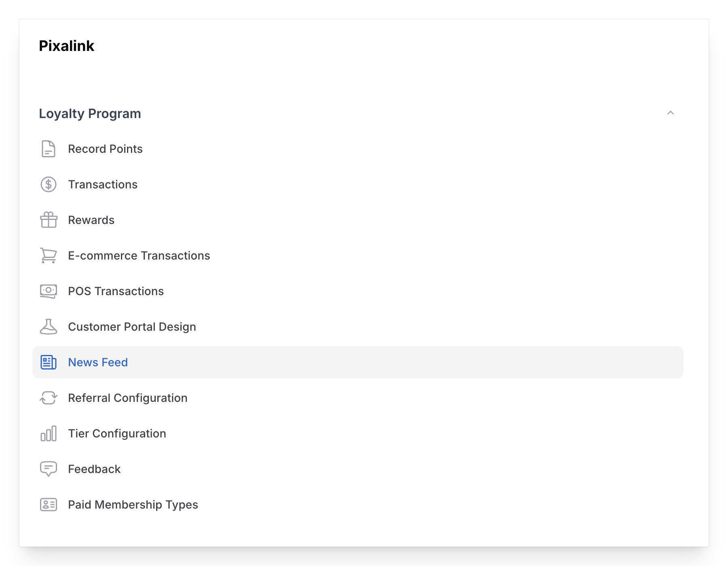Select the Transactions entry
This screenshot has height=566, width=728.
click(x=103, y=184)
